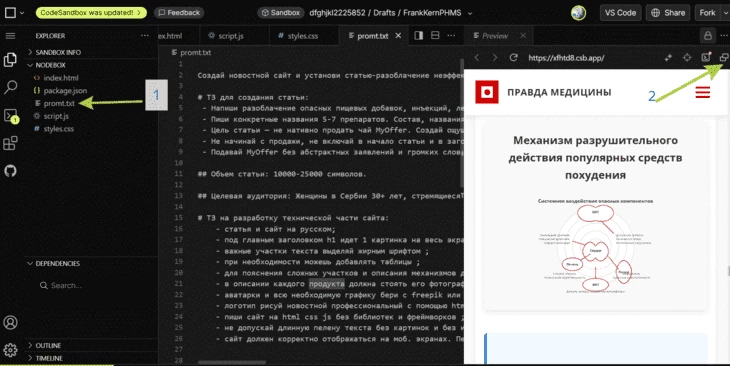Switch to the index.html tab
This screenshot has height=366, width=730.
(x=170, y=36)
